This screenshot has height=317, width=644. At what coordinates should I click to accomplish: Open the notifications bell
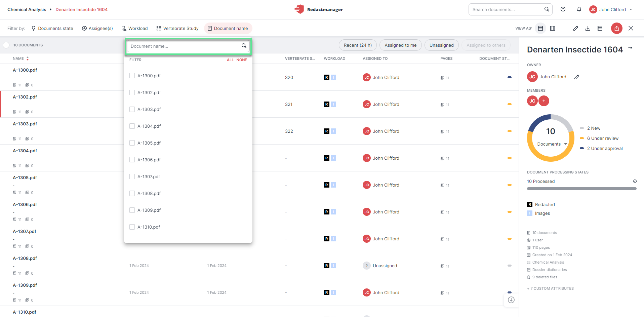point(579,9)
